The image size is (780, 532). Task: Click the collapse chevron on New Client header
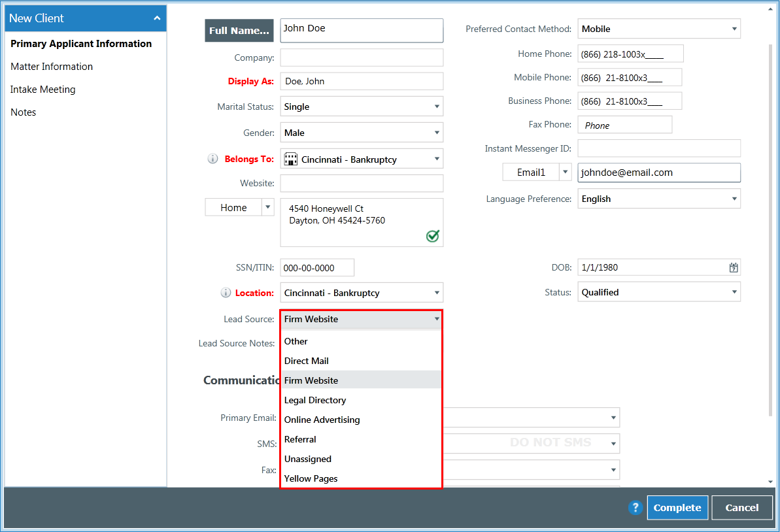click(x=157, y=18)
